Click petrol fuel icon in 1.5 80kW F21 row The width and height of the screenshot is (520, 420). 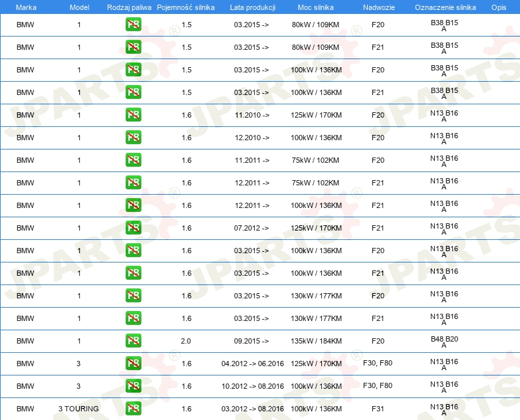133,47
